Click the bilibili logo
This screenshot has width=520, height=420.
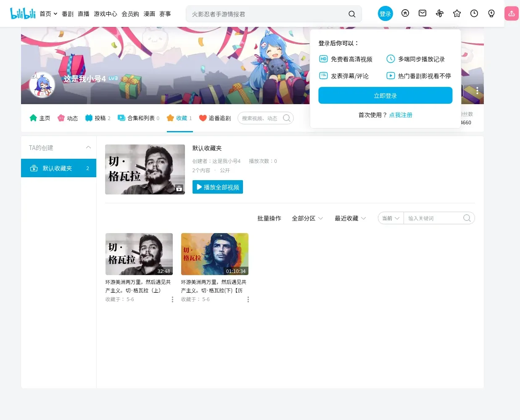(x=23, y=13)
